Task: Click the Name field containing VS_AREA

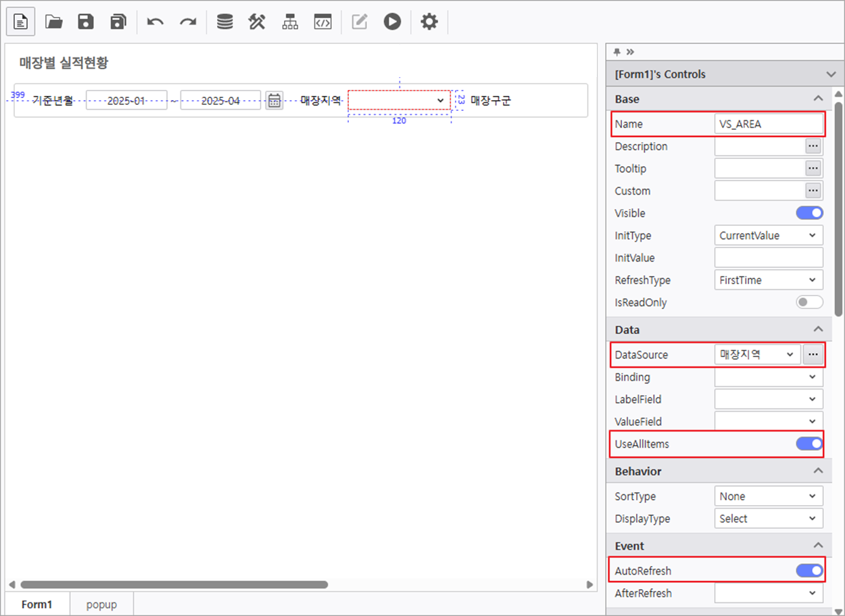Action: pyautogui.click(x=769, y=124)
